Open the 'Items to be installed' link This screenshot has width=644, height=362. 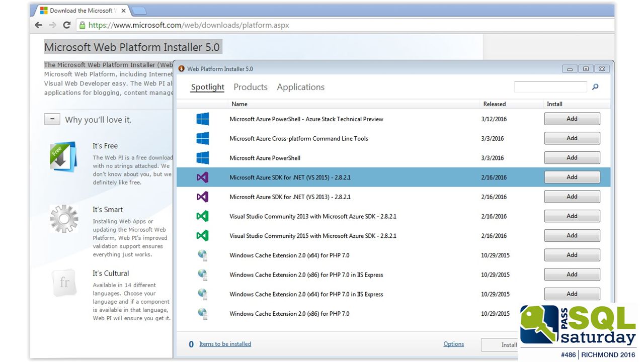(x=225, y=344)
